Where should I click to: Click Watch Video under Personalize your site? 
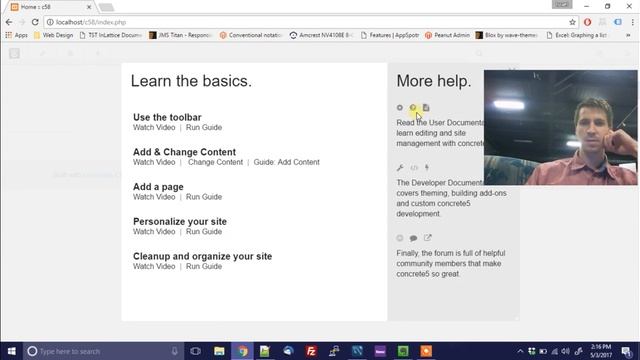(154, 231)
